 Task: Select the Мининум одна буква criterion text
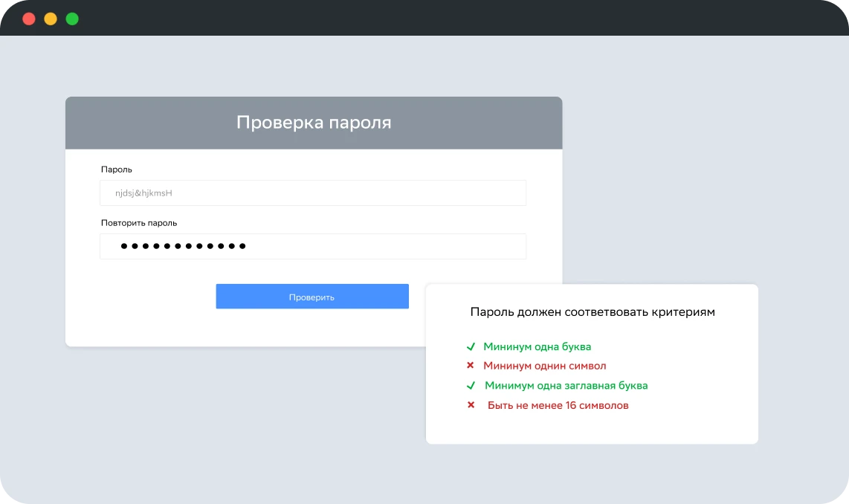point(537,347)
